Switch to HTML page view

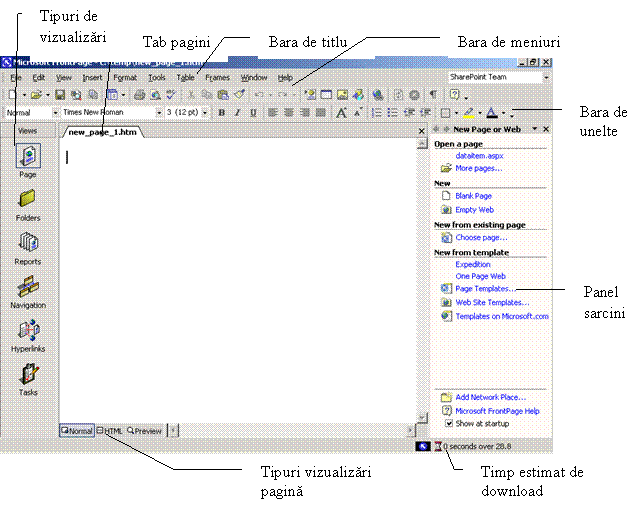[x=110, y=431]
